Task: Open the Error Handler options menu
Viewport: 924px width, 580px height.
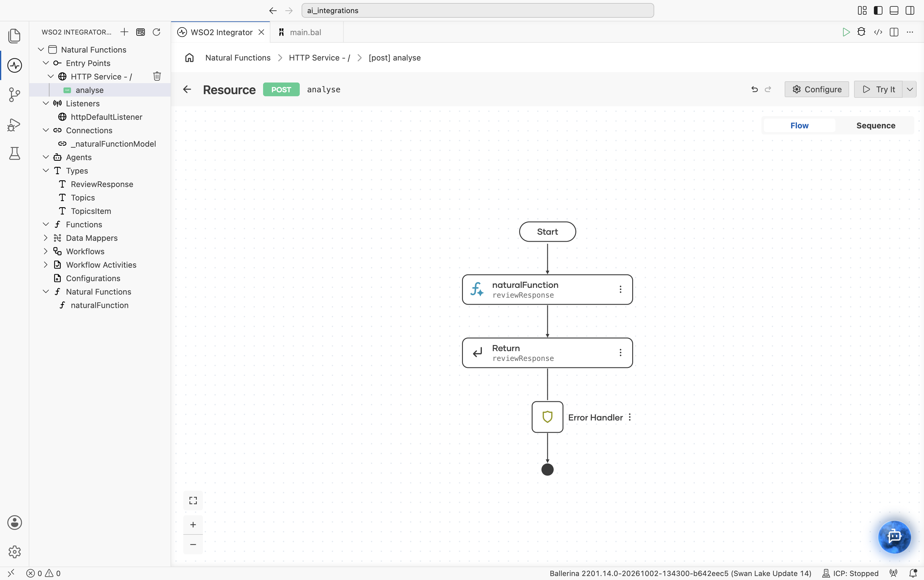Action: click(630, 417)
